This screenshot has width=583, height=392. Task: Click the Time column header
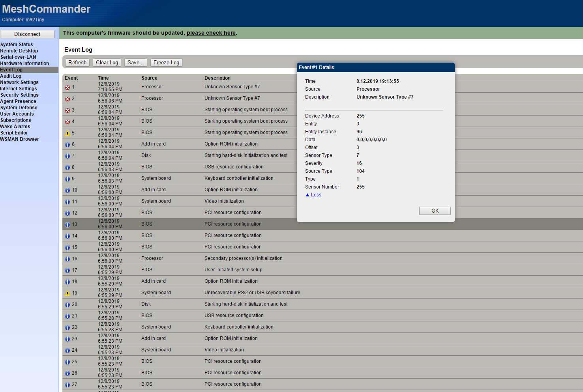(103, 78)
